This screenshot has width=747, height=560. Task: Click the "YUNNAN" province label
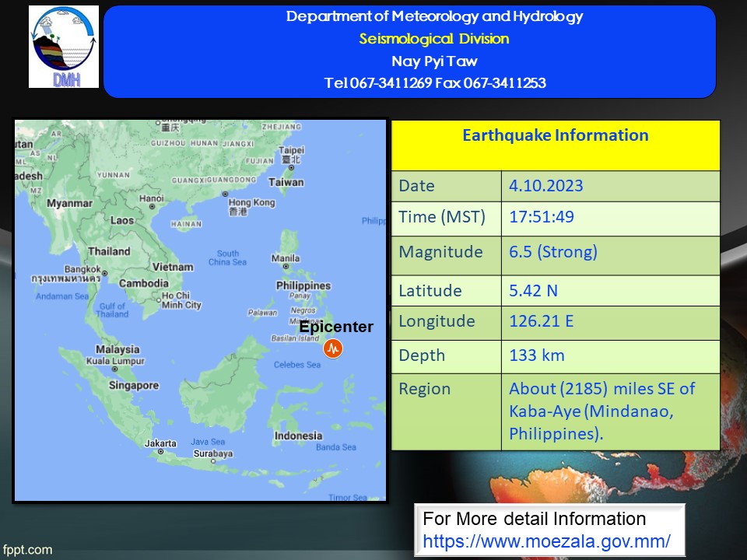point(114,175)
